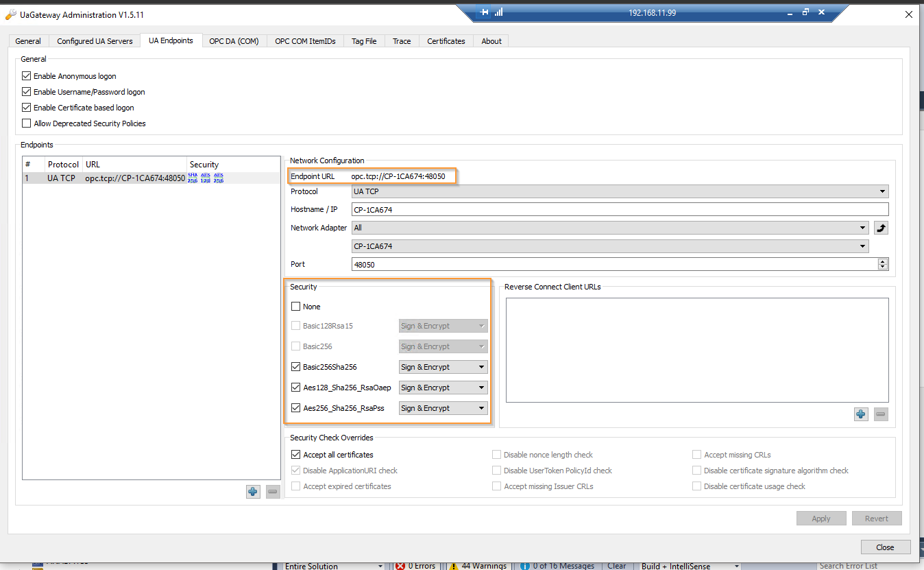Screen dimensions: 924x570
Task: Click the AES 128 security icon in endpoint row
Action: pyautogui.click(x=206, y=178)
